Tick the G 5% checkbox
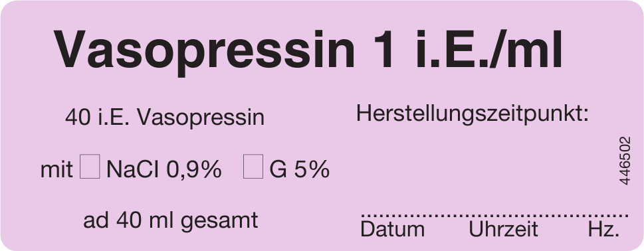This screenshot has width=644, height=251. [253, 167]
